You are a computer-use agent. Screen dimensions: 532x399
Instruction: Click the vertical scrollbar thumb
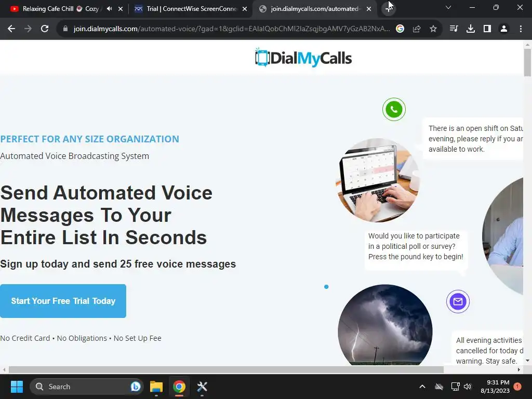pos(527,63)
